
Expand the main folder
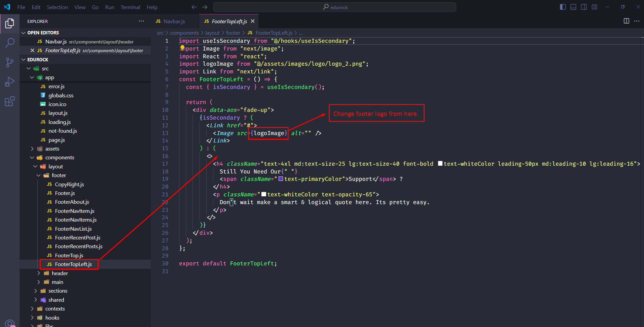coord(85,282)
